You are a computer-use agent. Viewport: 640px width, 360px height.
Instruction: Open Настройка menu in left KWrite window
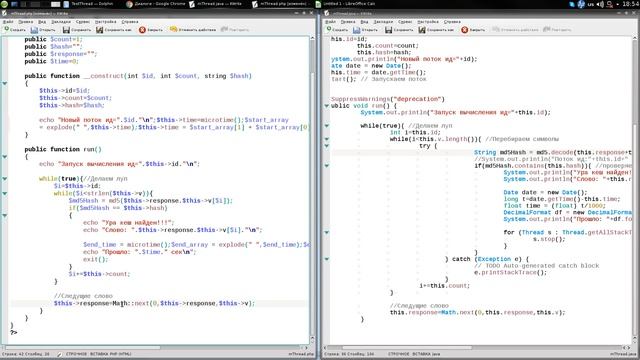point(106,22)
